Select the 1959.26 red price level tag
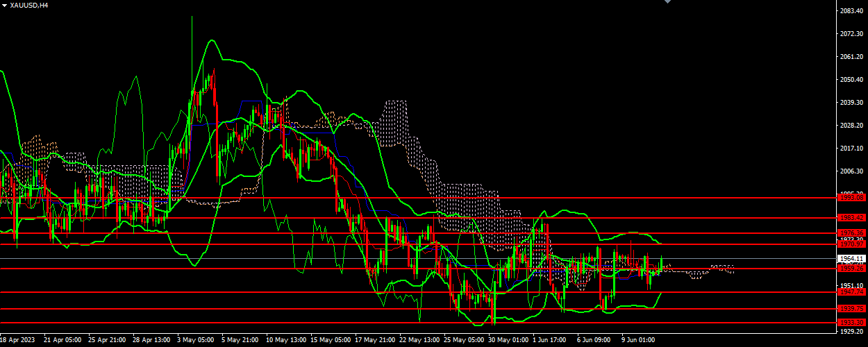The width and height of the screenshot is (868, 347). (x=851, y=269)
